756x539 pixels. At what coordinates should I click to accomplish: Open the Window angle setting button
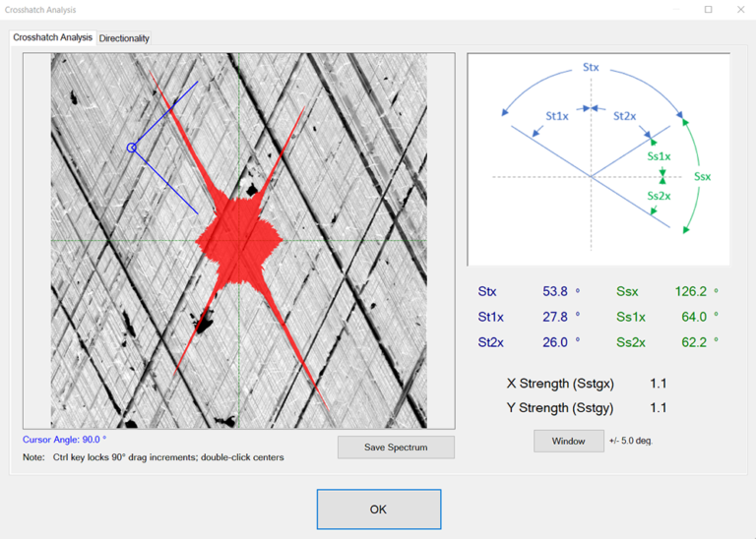pos(568,441)
